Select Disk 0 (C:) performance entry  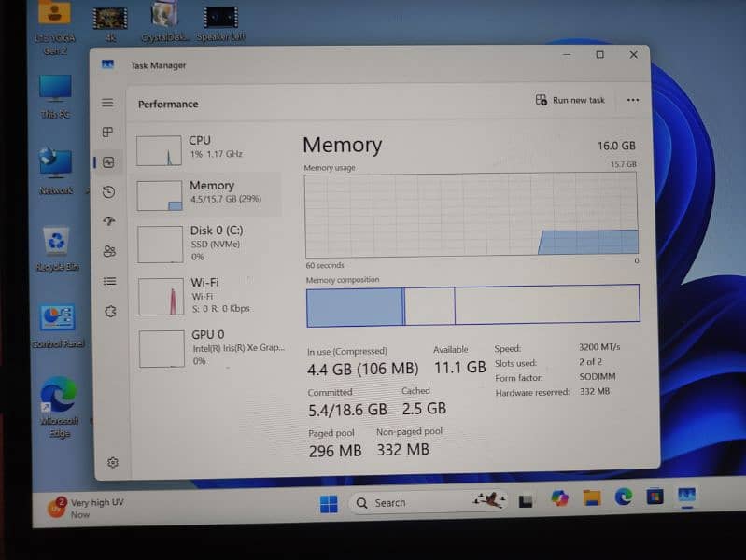[x=209, y=244]
